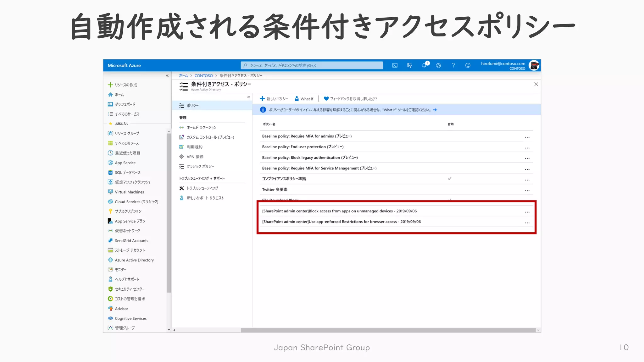The width and height of the screenshot is (644, 362).
Task: Open portal settings gear icon
Action: (x=439, y=65)
